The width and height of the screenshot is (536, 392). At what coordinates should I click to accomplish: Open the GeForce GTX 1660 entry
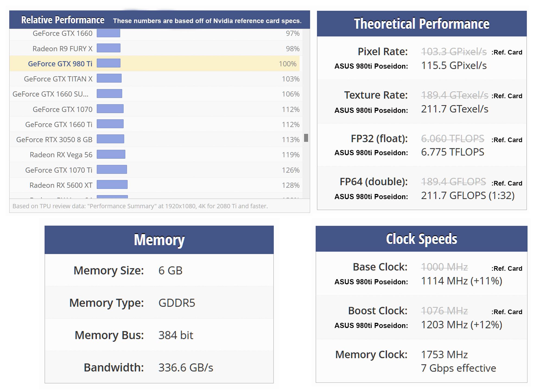click(62, 33)
